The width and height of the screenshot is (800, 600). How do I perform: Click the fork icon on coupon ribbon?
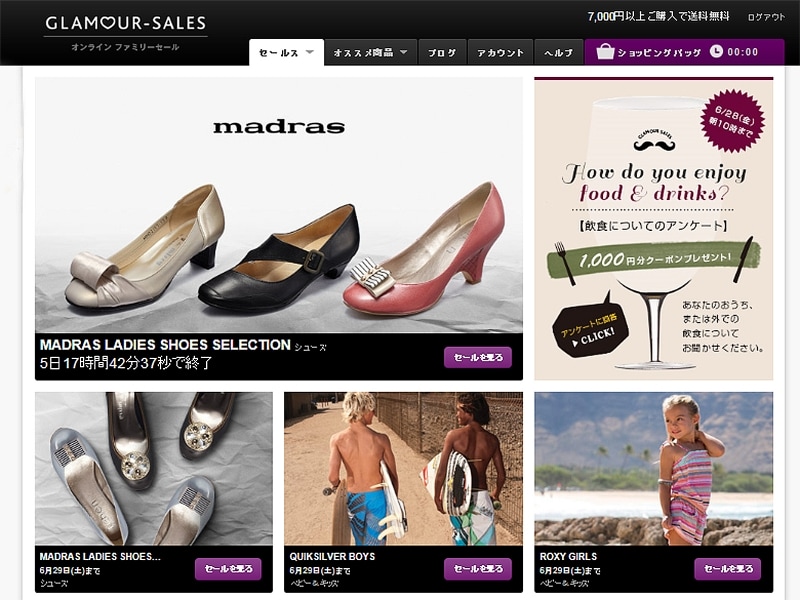[x=565, y=262]
